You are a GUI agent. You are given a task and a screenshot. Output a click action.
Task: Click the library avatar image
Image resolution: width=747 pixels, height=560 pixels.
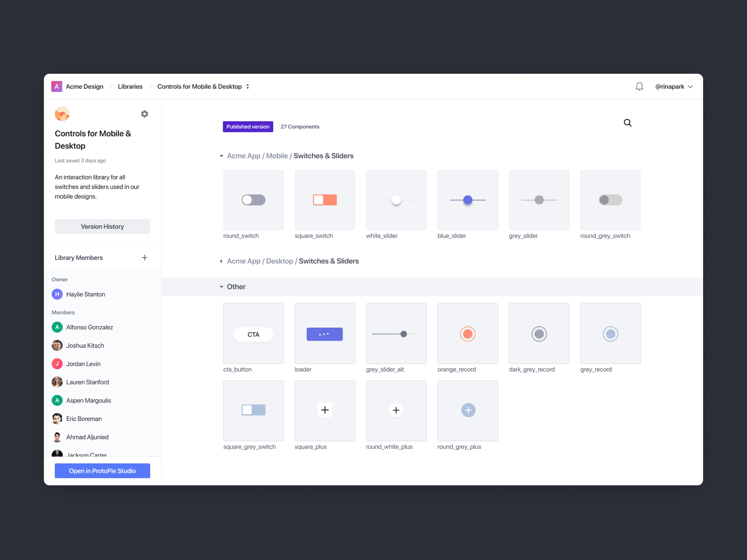pos(62,114)
